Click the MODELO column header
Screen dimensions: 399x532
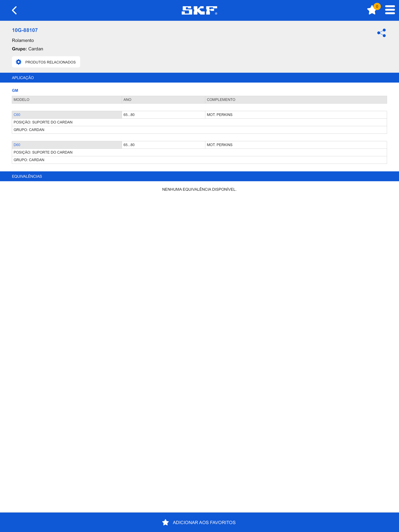(x=21, y=99)
